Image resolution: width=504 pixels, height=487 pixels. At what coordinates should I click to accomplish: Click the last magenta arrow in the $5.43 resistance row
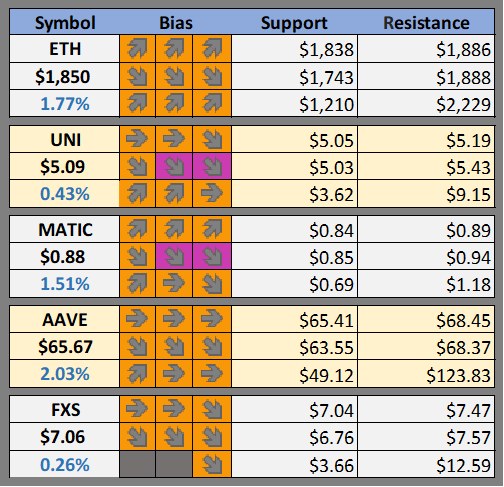coord(212,166)
